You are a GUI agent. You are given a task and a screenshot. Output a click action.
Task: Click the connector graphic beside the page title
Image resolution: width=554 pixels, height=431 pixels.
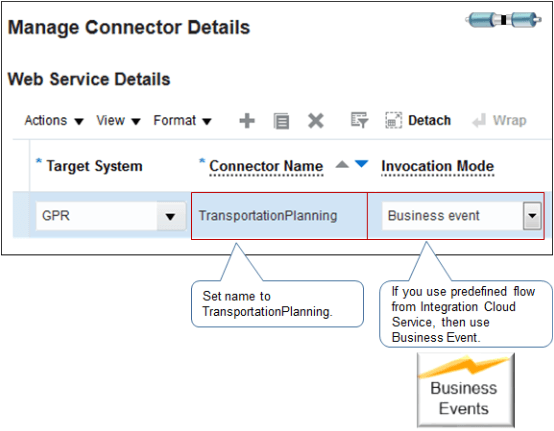pos(503,19)
